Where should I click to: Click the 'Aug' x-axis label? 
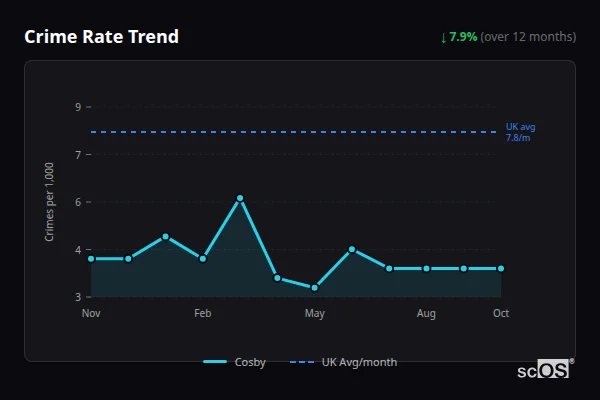point(426,313)
